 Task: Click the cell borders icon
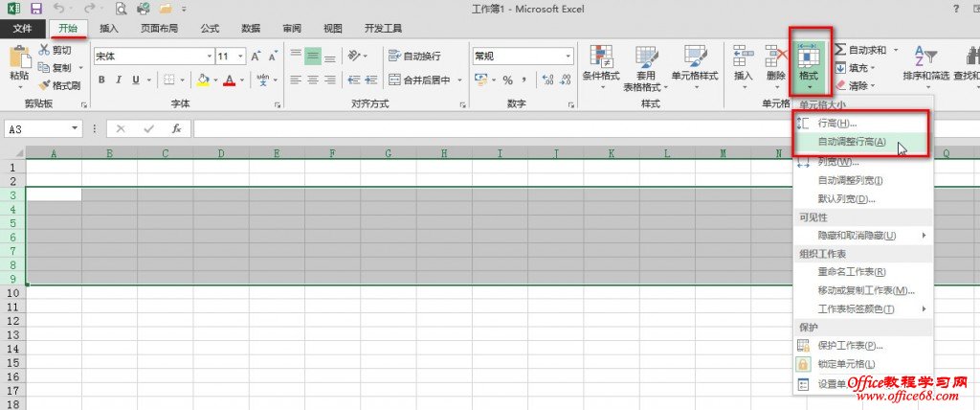pyautogui.click(x=168, y=80)
